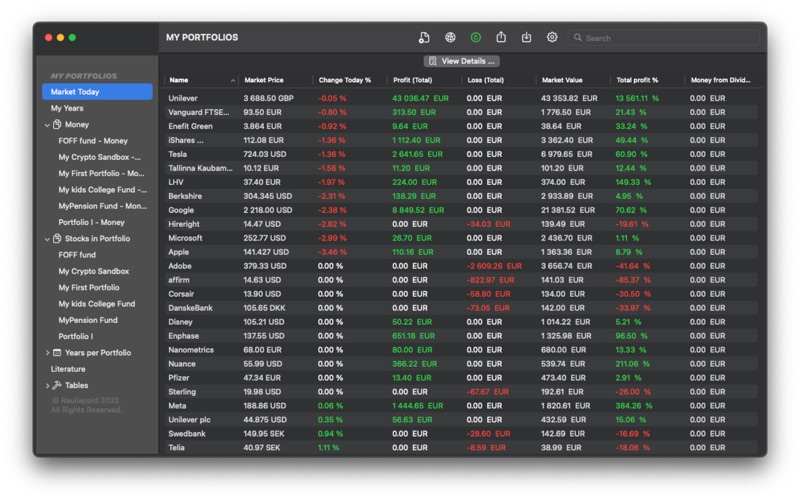
Task: Toggle sort arrow on Name column
Action: [233, 81]
